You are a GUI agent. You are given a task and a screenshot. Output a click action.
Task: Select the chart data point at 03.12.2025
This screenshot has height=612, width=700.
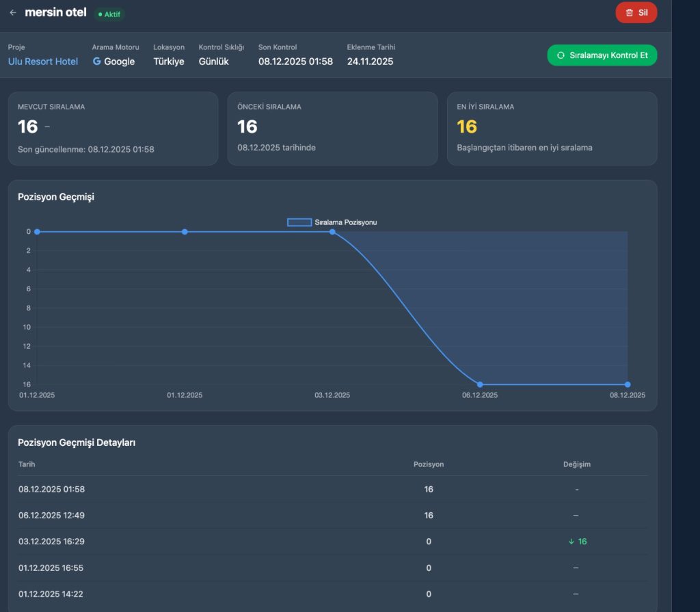click(x=332, y=232)
